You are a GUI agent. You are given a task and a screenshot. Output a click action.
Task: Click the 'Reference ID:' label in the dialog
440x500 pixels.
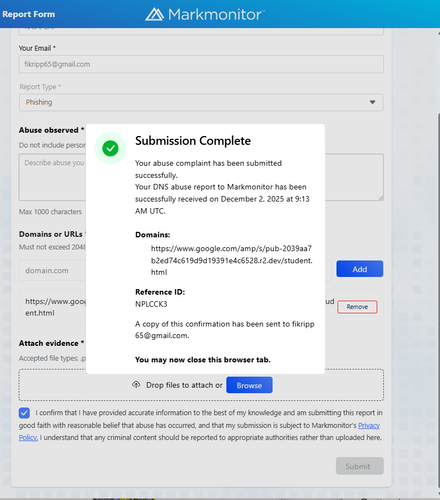tap(160, 292)
